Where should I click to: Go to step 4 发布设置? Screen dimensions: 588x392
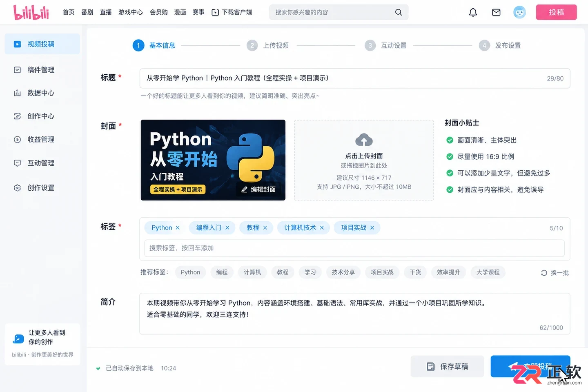(x=500, y=45)
